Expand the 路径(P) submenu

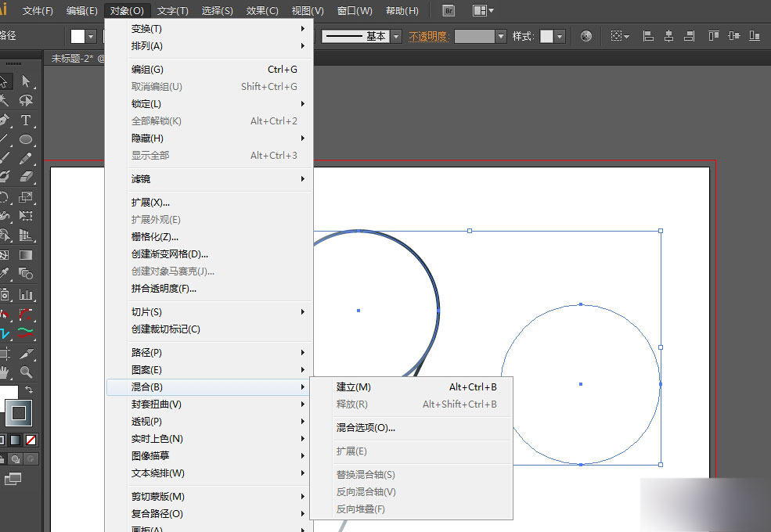point(210,353)
